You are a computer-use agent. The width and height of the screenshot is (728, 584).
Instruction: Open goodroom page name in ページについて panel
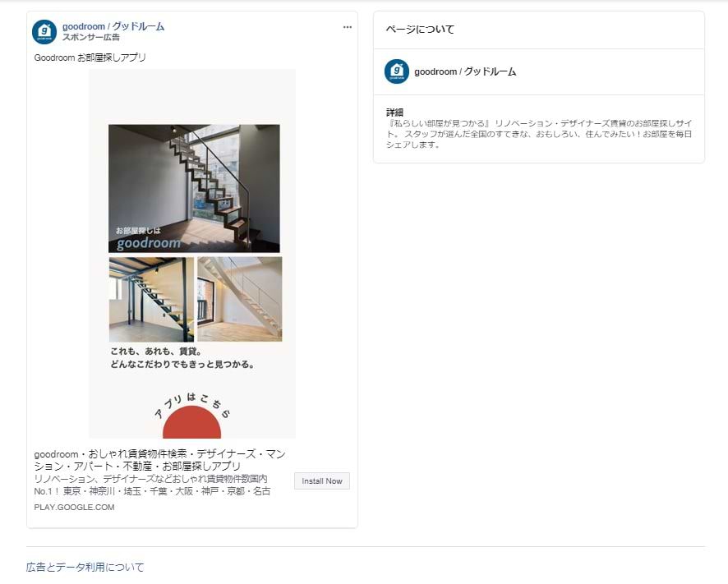point(465,71)
